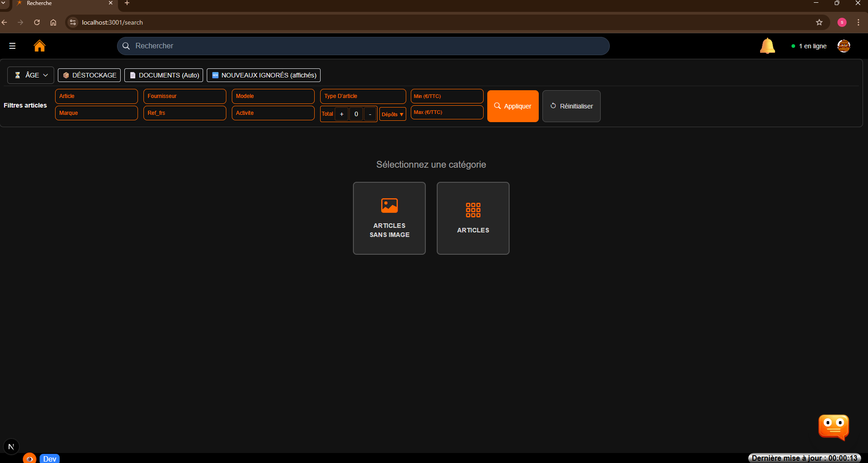This screenshot has height=463, width=868.
Task: Increase Total with the plus stepper
Action: pos(342,114)
